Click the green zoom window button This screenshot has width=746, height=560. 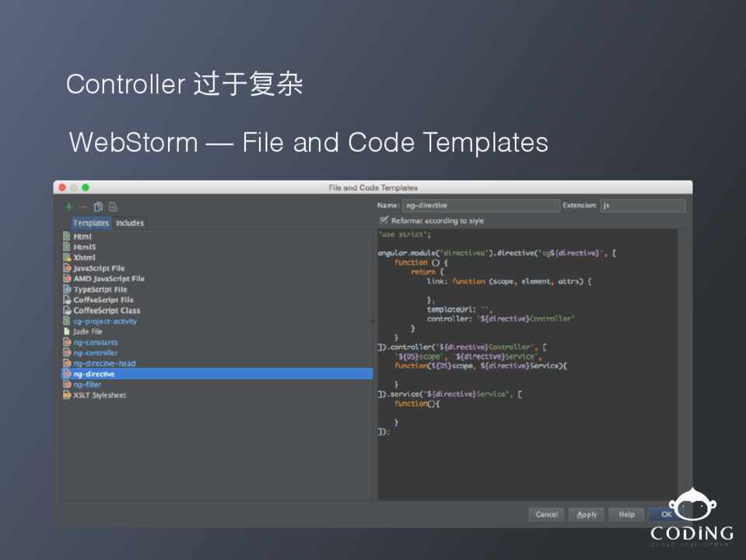(86, 187)
